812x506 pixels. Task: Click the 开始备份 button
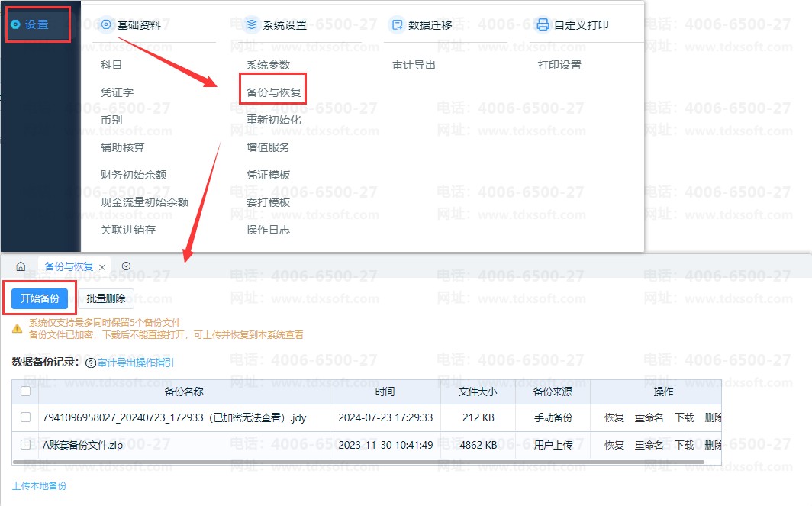tap(40, 298)
